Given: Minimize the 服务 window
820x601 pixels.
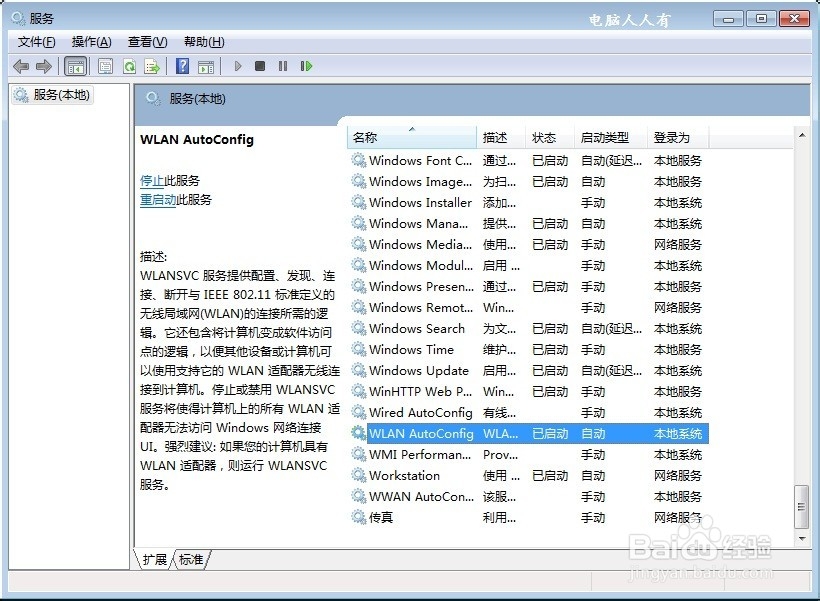Looking at the screenshot, I should [728, 19].
